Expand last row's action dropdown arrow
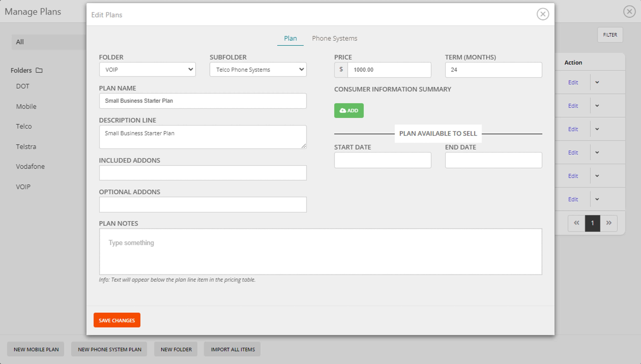The image size is (641, 364). [597, 199]
